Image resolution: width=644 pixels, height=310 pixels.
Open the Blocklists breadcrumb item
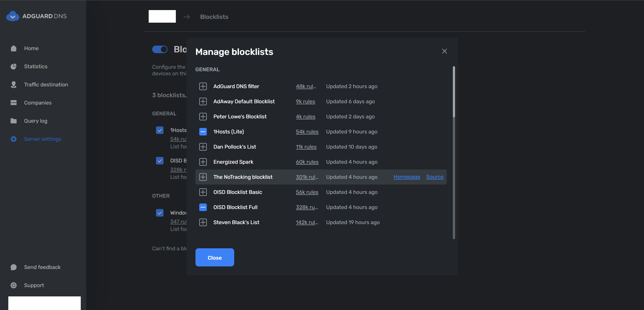point(214,17)
